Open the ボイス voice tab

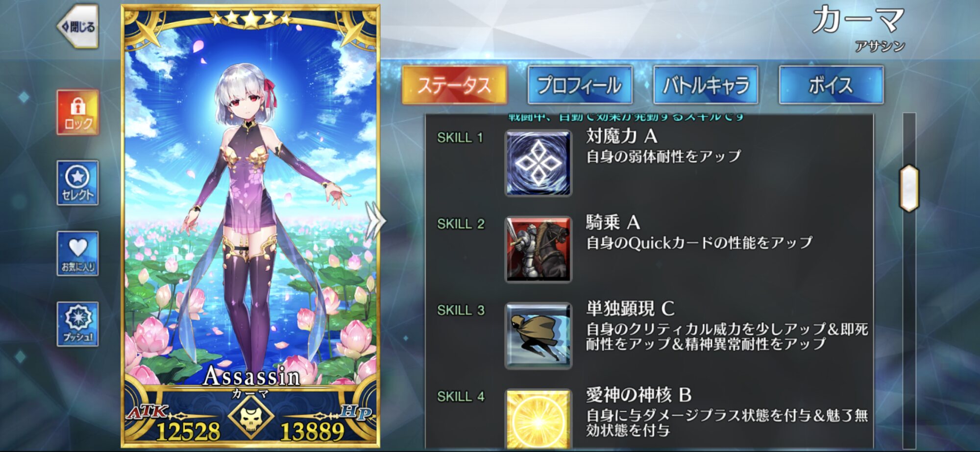click(x=832, y=85)
